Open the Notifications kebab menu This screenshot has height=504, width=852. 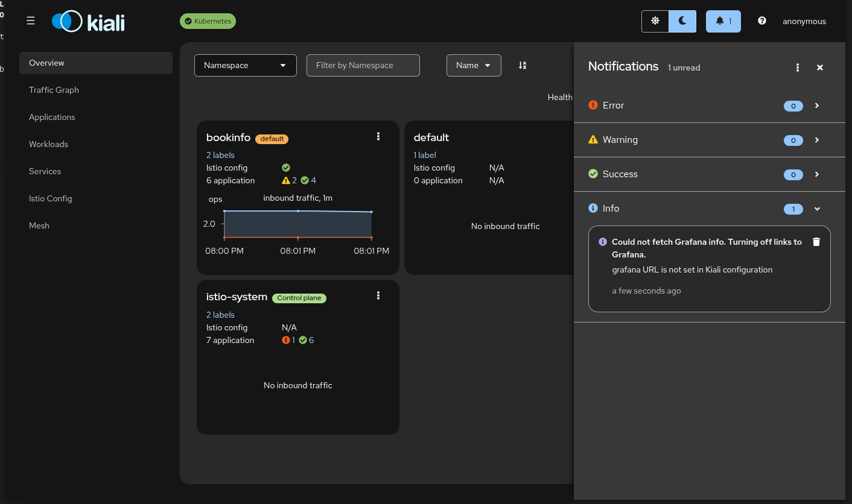[x=798, y=68]
